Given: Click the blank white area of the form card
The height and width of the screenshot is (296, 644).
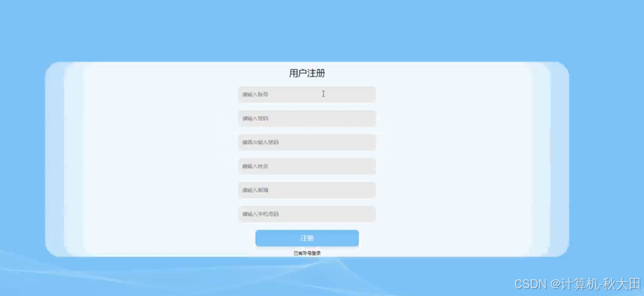Looking at the screenshot, I should coord(156,164).
